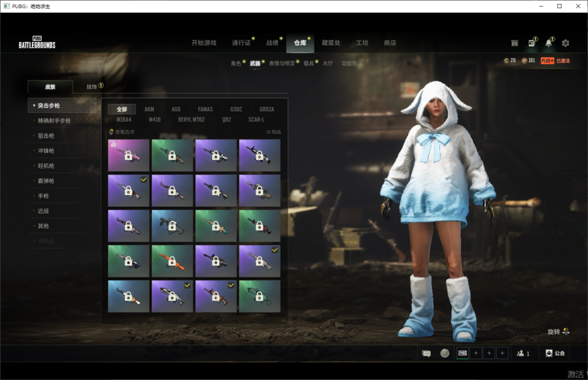
Task: Click the BP coin icon showing 191
Action: tap(525, 61)
